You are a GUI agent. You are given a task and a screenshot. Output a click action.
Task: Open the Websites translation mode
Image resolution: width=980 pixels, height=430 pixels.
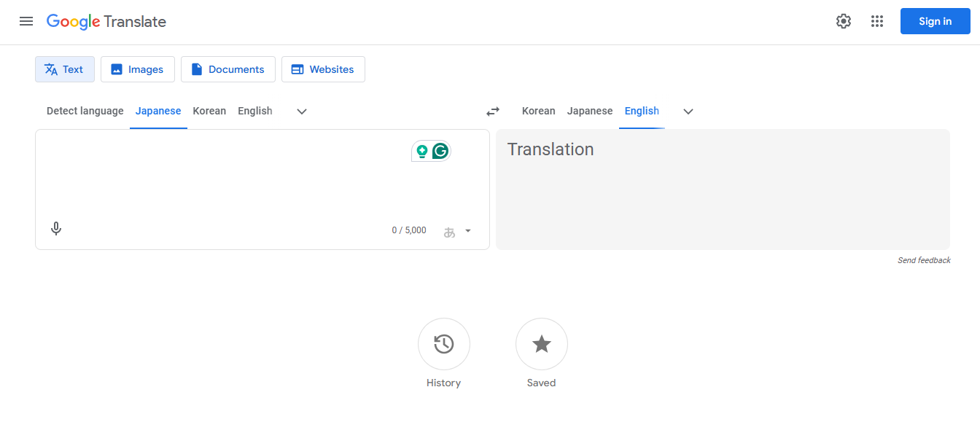click(x=323, y=69)
